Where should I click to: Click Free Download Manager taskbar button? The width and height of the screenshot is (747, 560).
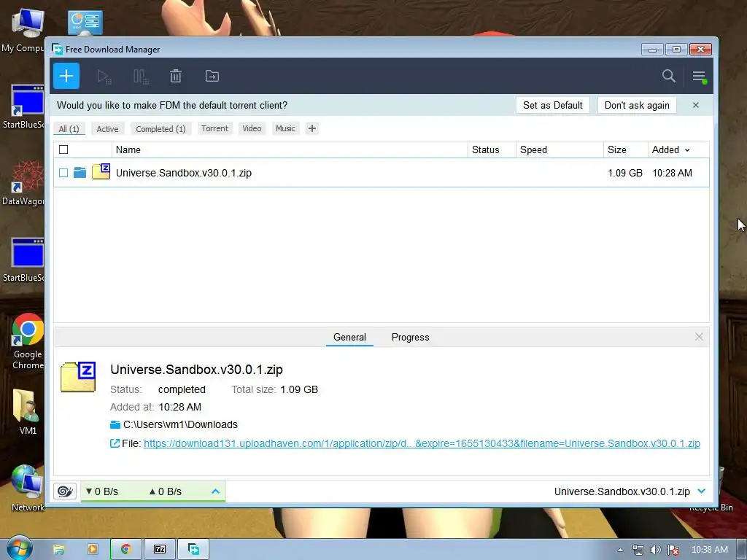point(193,549)
